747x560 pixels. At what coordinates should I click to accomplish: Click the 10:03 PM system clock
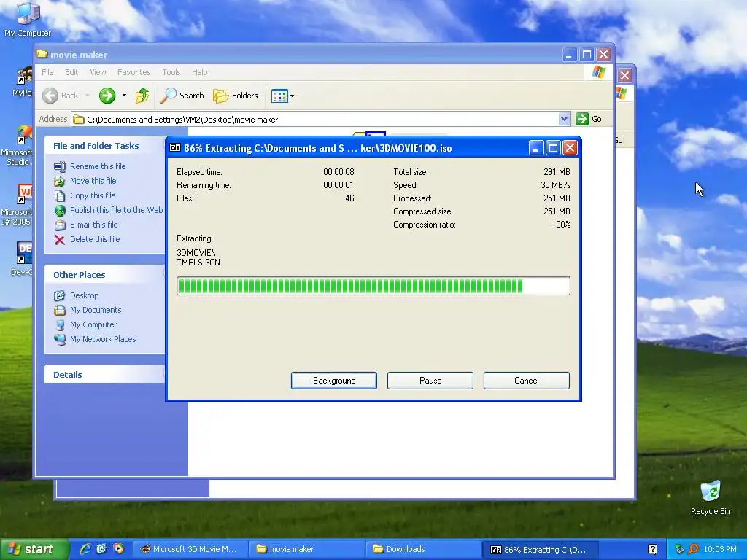[x=720, y=550]
